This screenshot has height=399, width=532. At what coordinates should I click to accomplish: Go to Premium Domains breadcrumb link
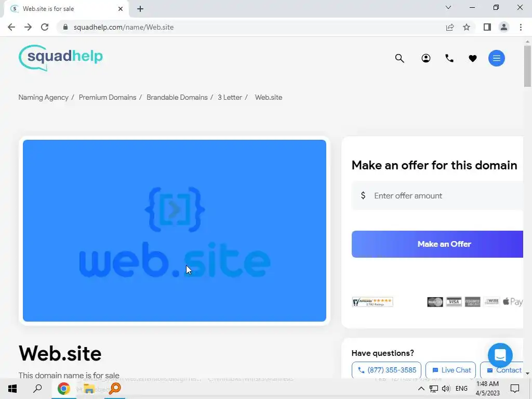pyautogui.click(x=108, y=97)
